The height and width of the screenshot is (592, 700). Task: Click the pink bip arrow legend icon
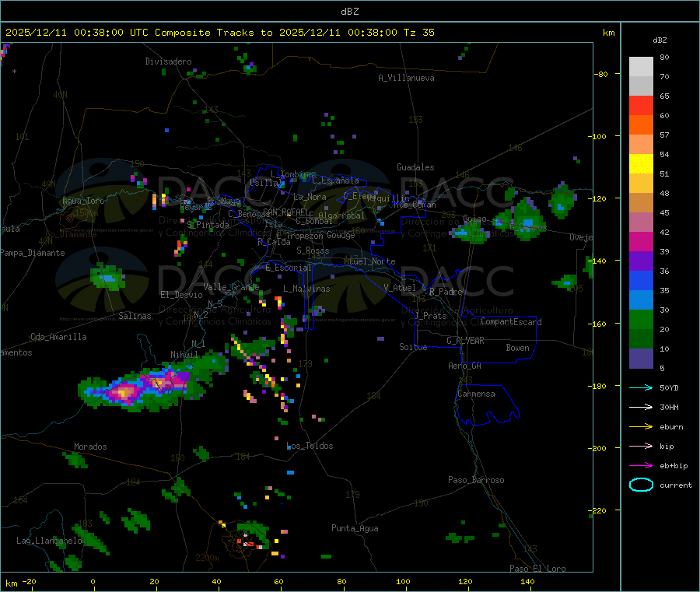point(641,446)
